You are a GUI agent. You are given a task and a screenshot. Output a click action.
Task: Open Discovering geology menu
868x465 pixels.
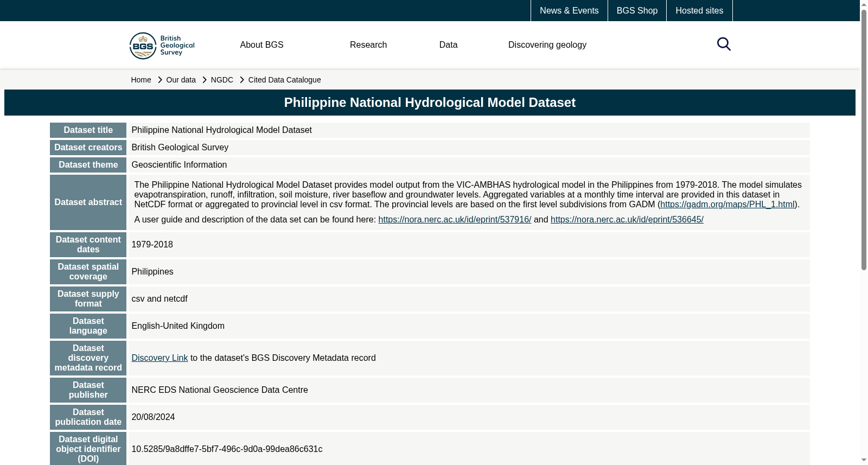[547, 45]
